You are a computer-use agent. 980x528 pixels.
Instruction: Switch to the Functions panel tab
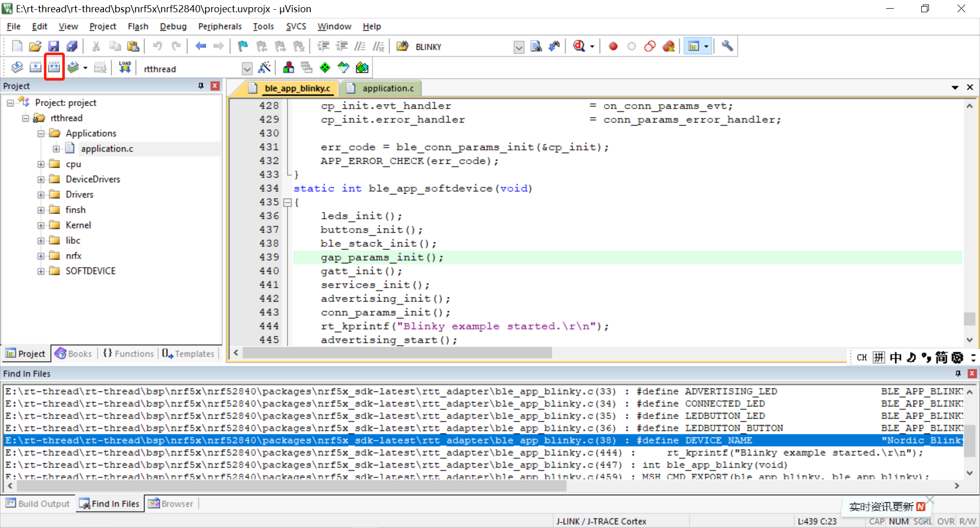[x=128, y=354]
